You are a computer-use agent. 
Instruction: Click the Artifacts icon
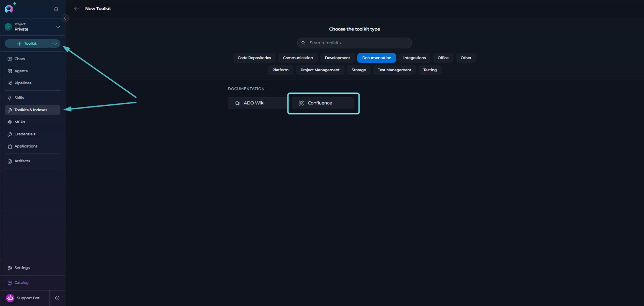(10, 161)
